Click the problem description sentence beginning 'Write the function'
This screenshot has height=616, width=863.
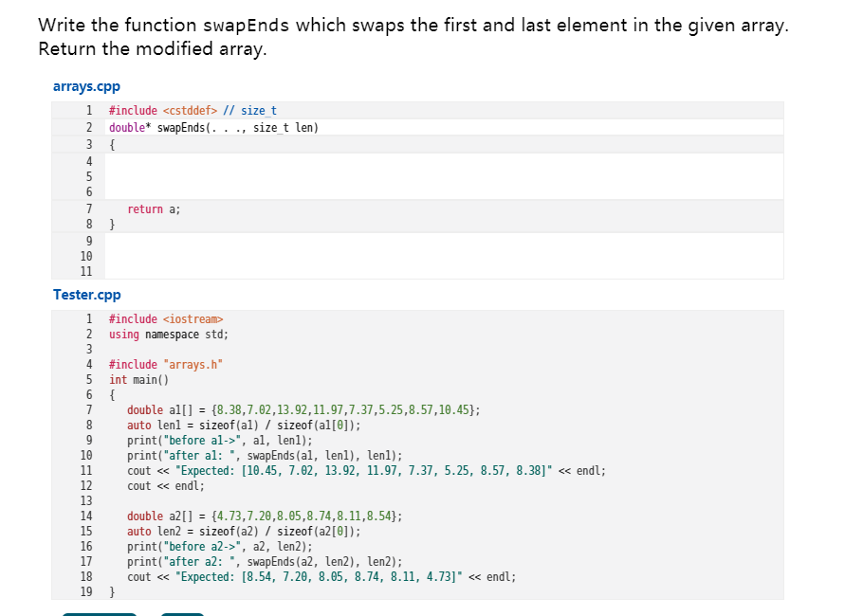(x=413, y=26)
